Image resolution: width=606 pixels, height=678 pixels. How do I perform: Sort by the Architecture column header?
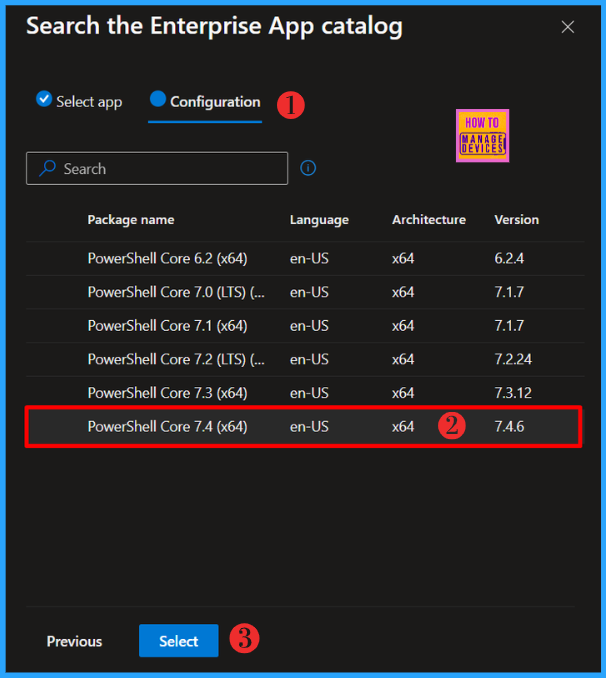point(429,220)
